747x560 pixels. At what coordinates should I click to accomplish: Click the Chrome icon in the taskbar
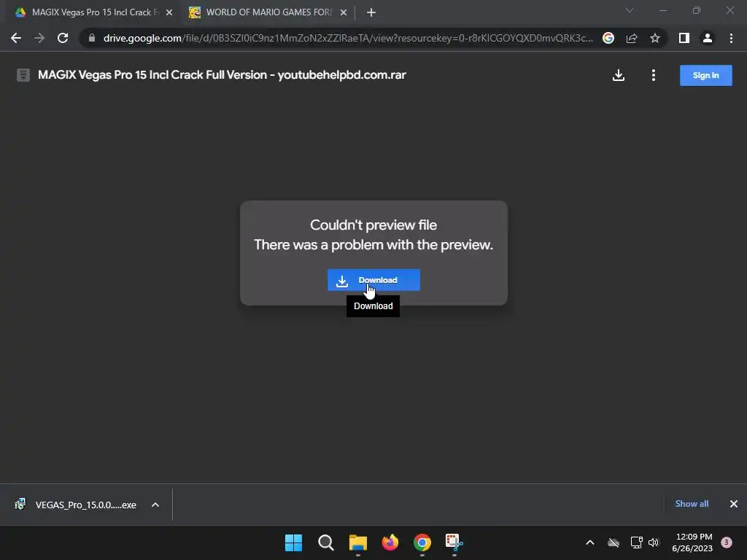pyautogui.click(x=422, y=542)
